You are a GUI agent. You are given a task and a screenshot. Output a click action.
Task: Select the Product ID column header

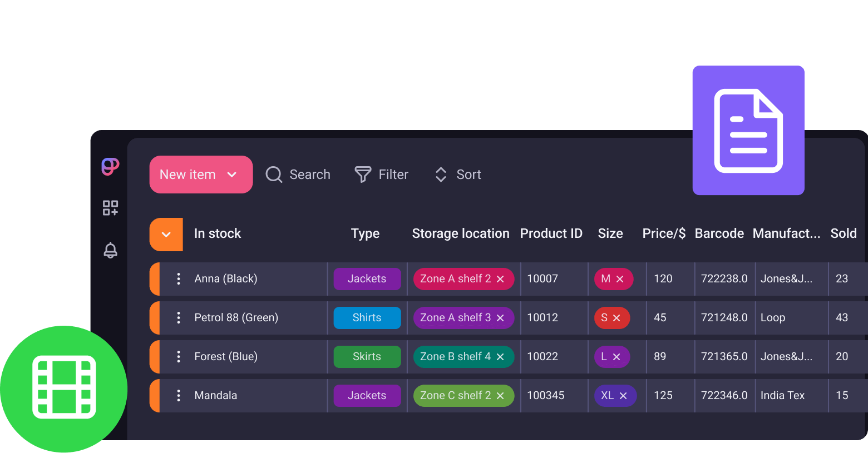coord(551,233)
